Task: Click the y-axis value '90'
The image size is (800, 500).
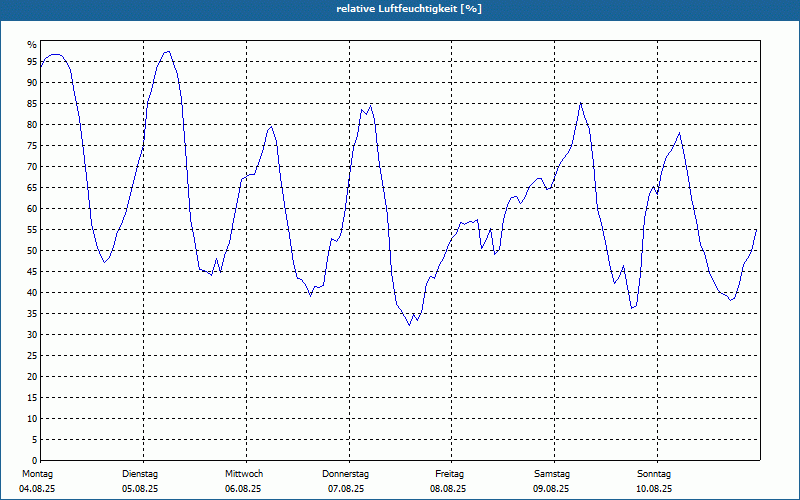Action: (x=32, y=83)
